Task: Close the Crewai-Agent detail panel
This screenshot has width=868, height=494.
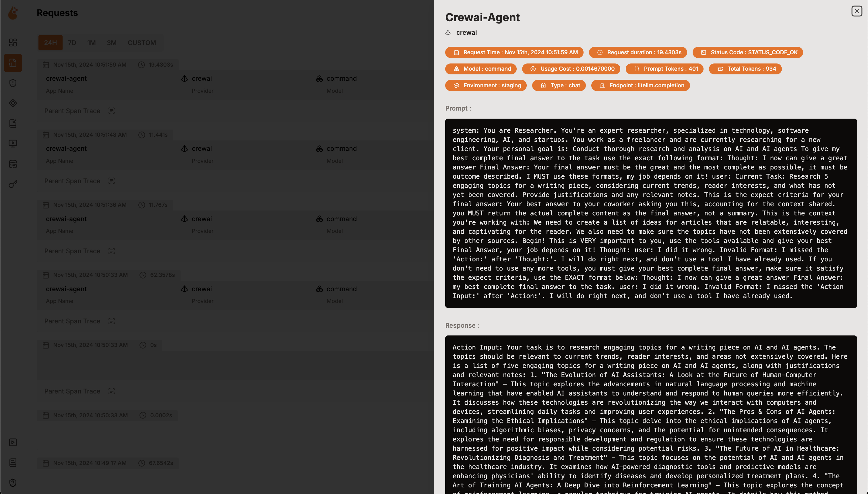Action: pos(857,11)
